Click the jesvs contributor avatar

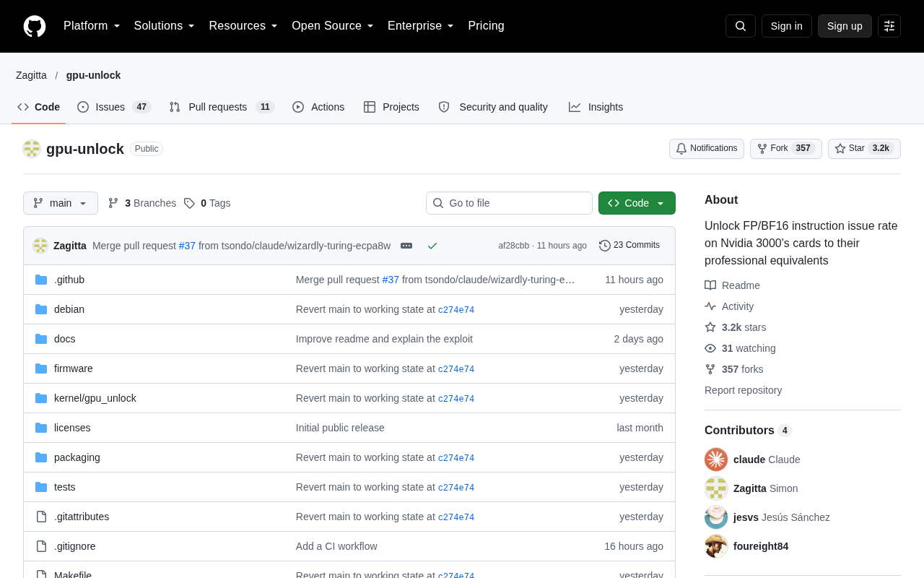click(x=716, y=517)
